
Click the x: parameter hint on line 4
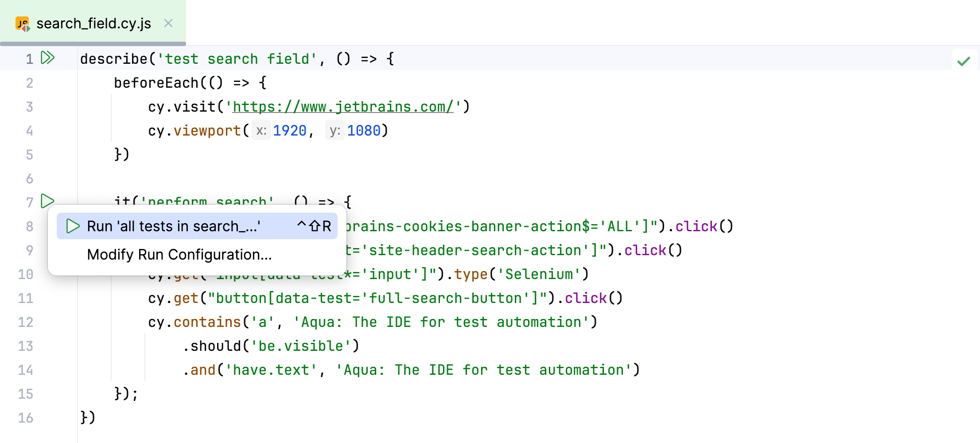261,130
